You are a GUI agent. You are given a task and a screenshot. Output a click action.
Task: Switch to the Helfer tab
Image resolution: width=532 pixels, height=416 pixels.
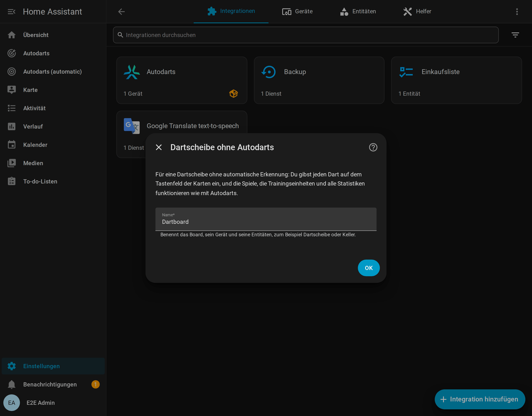click(x=417, y=11)
